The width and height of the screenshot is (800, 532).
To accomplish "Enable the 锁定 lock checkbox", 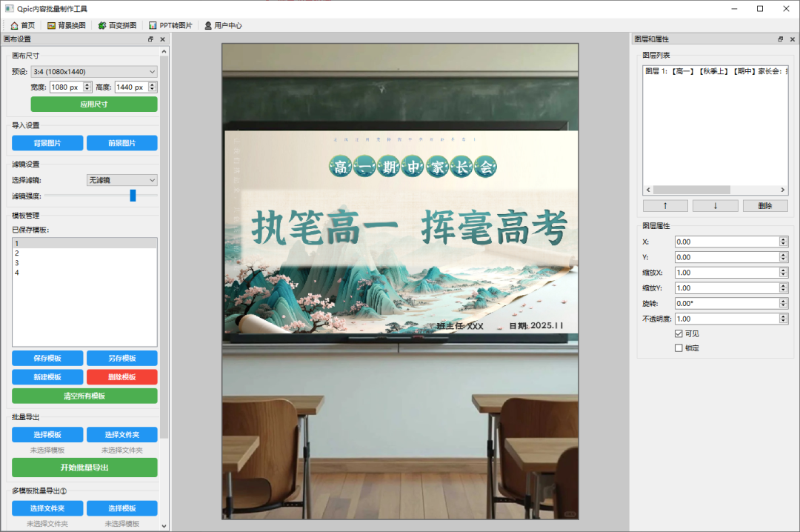I will (x=679, y=348).
